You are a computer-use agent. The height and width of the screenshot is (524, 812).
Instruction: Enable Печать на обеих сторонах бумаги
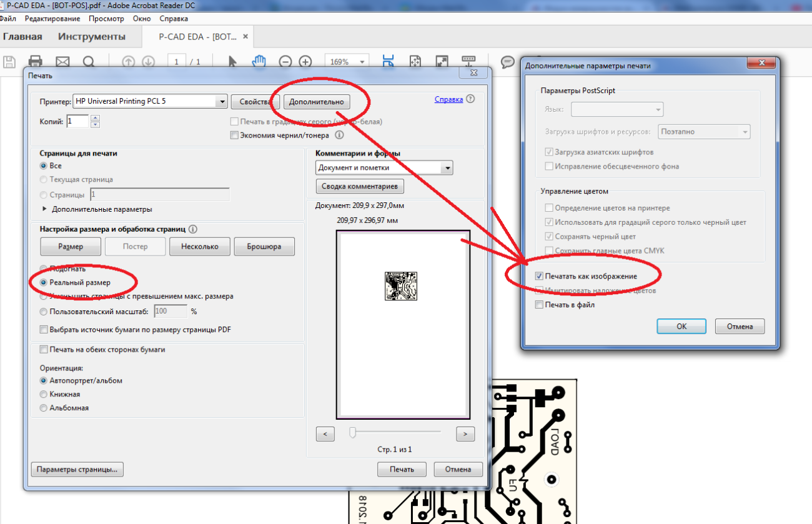[x=44, y=350]
